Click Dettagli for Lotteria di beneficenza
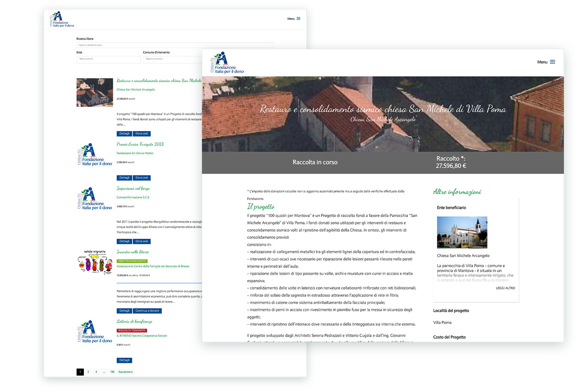Viewport: 588px width, 392px height. (124, 360)
